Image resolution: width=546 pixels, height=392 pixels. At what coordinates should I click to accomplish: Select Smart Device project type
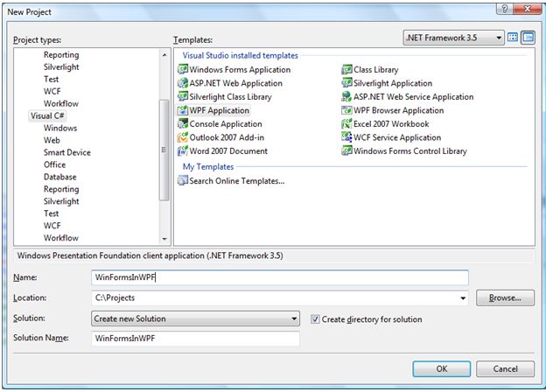pyautogui.click(x=67, y=152)
